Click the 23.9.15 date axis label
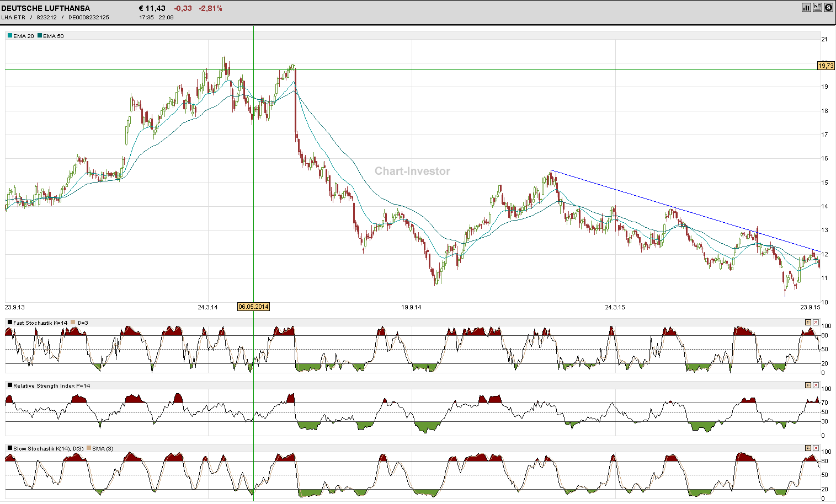The height and width of the screenshot is (504, 836). click(810, 307)
